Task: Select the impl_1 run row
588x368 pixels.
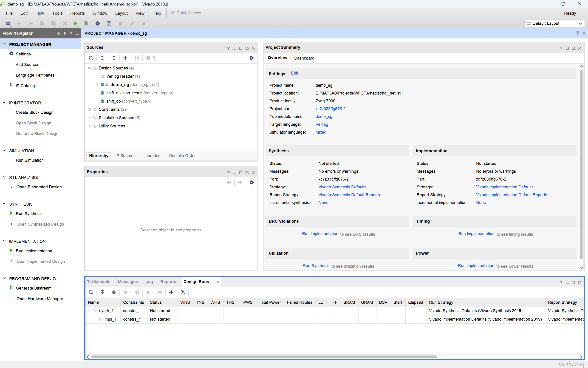Action: (x=334, y=319)
